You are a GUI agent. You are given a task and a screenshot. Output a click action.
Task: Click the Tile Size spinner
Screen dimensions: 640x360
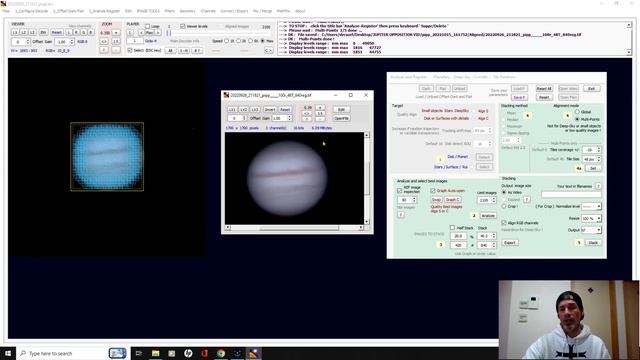(591, 159)
